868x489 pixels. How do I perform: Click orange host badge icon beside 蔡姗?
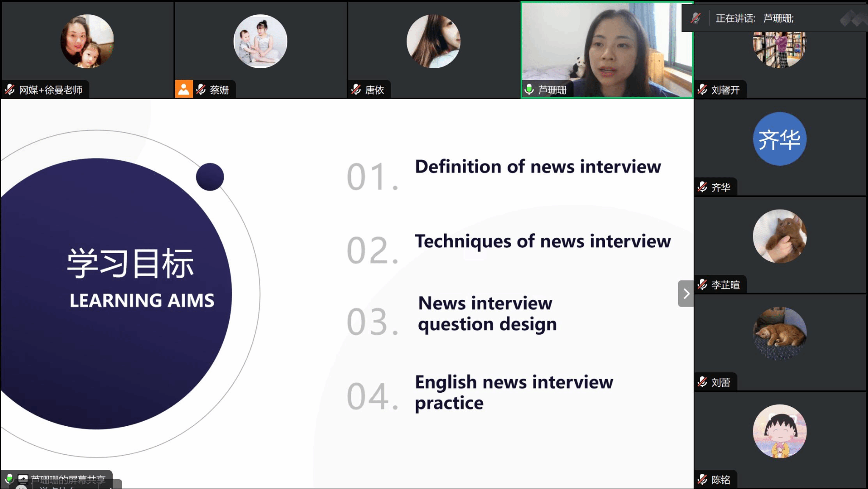tap(184, 89)
